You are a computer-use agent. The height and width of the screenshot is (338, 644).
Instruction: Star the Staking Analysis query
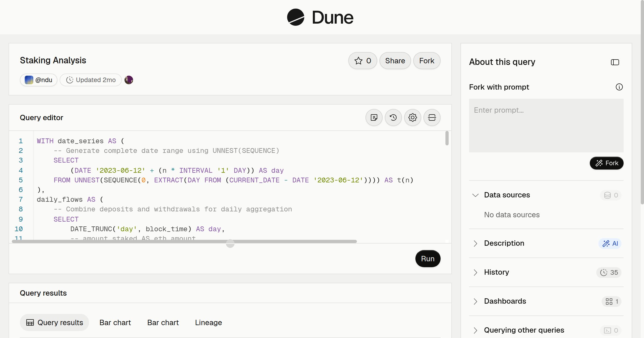coord(363,61)
